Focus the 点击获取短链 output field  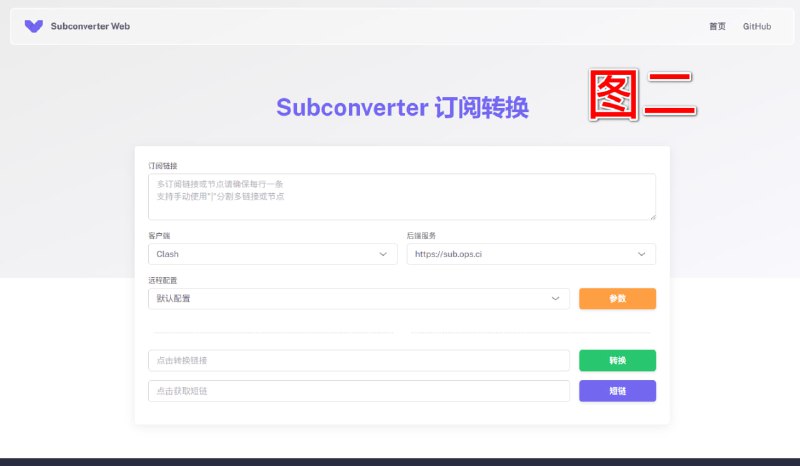[x=359, y=391]
